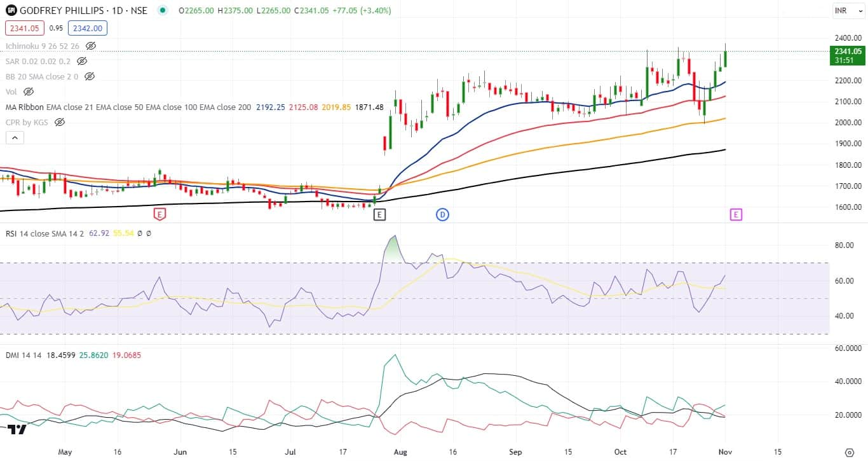This screenshot has width=868, height=461.
Task: Select the MA Ribbon indicator legend
Action: (128, 107)
